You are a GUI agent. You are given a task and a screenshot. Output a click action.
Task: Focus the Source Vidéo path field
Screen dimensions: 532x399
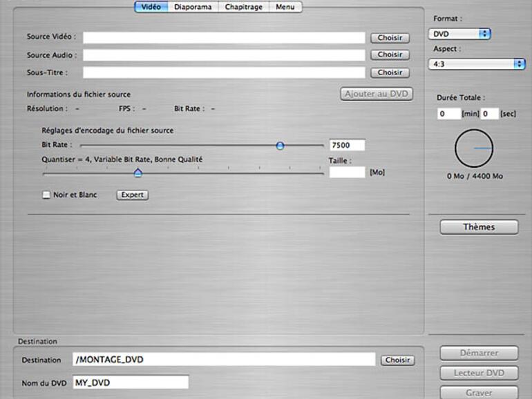click(x=224, y=38)
